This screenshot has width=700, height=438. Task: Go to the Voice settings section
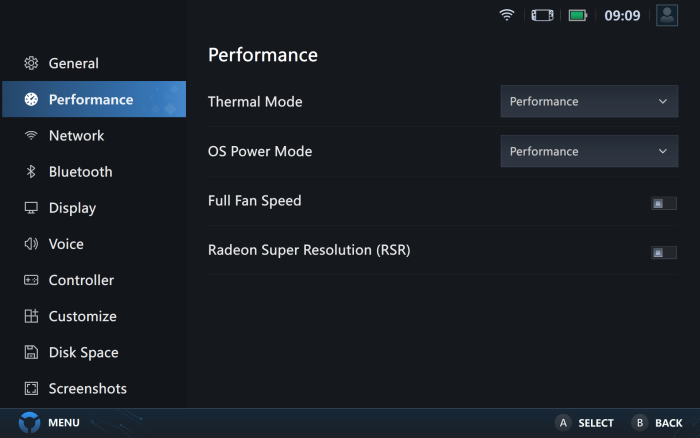(x=66, y=244)
